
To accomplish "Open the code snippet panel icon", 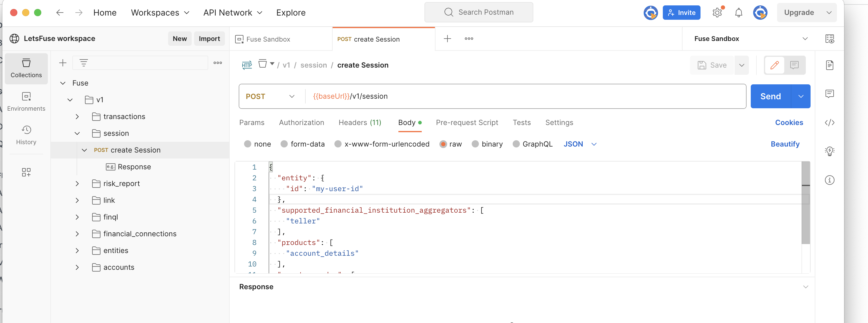I will (x=829, y=123).
